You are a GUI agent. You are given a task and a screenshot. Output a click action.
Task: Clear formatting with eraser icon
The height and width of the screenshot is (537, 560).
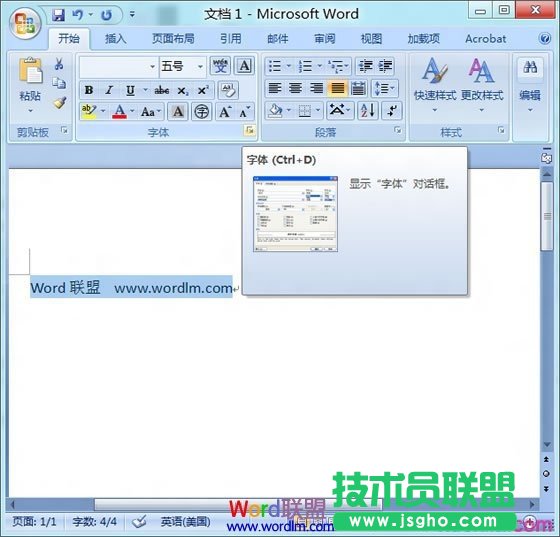[228, 90]
